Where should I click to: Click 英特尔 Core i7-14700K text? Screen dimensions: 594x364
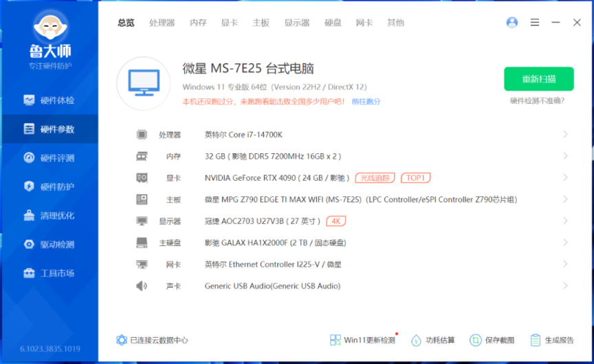click(243, 135)
